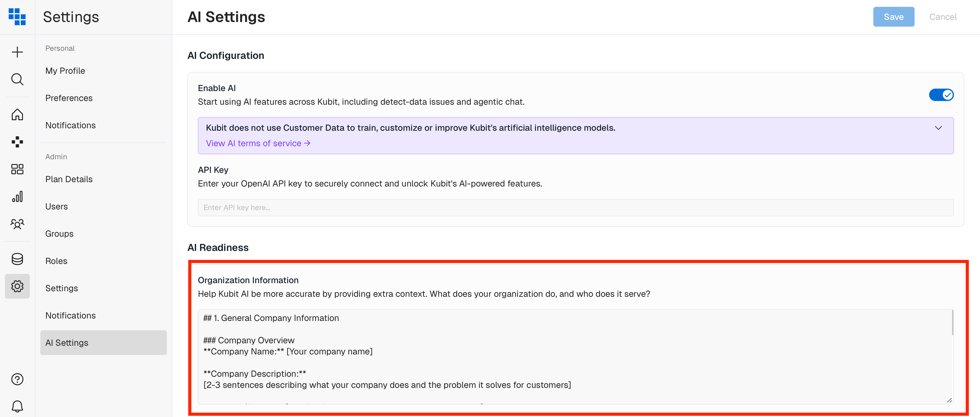This screenshot has width=980, height=417.
Task: Click the Cancel button
Action: click(943, 17)
